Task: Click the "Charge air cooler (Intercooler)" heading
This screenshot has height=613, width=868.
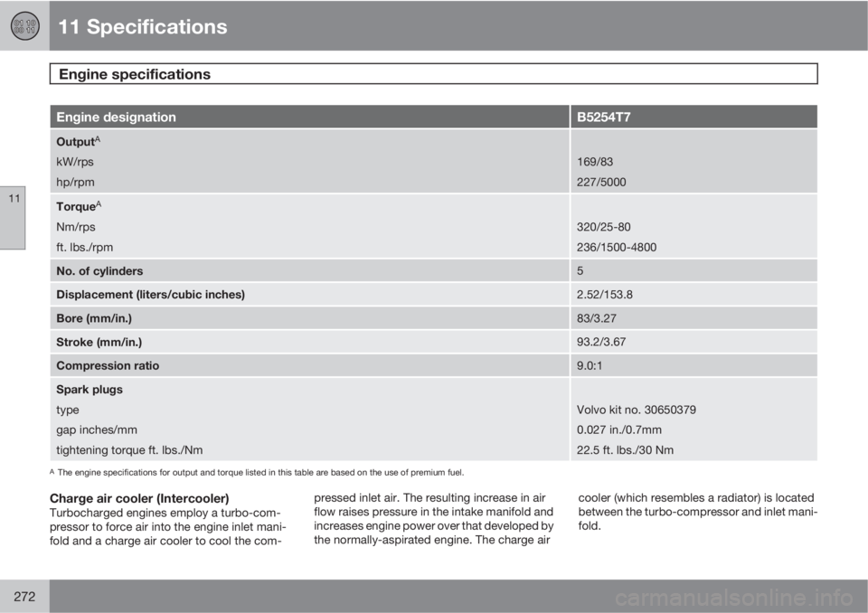Action: coord(145,498)
